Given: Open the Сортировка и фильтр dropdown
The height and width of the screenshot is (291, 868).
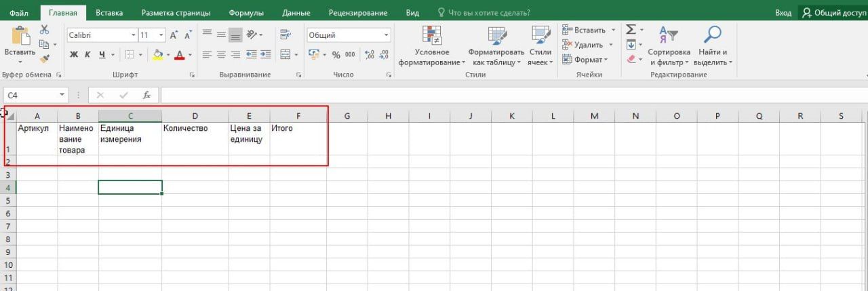Looking at the screenshot, I should (669, 46).
